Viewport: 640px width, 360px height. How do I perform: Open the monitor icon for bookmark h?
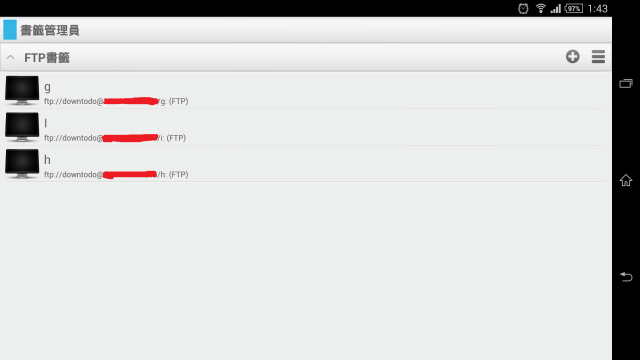tap(22, 164)
